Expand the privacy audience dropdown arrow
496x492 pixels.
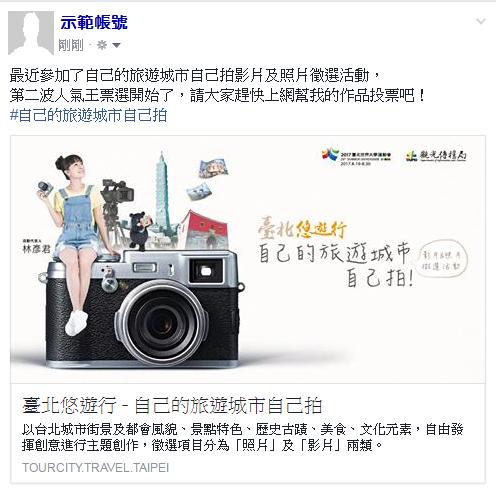[x=116, y=45]
